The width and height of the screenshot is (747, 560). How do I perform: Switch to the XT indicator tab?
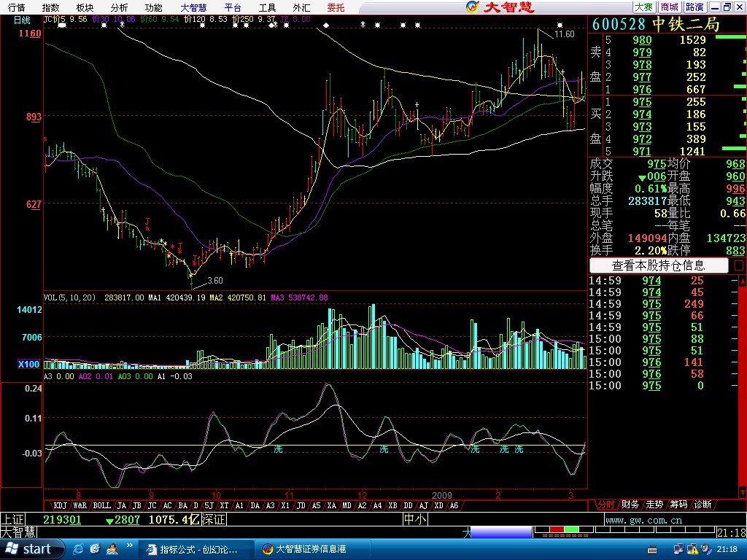coord(225,505)
